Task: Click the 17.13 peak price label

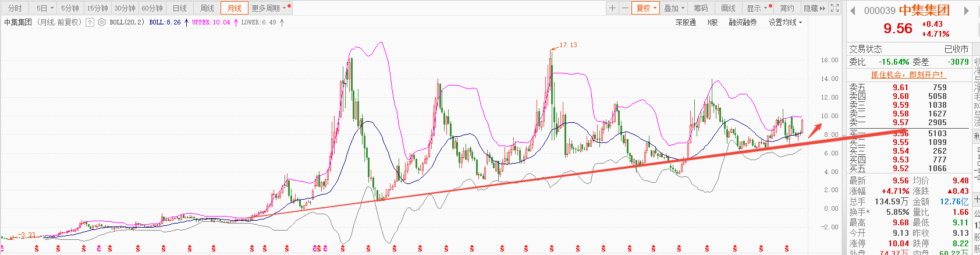Action: coord(568,45)
